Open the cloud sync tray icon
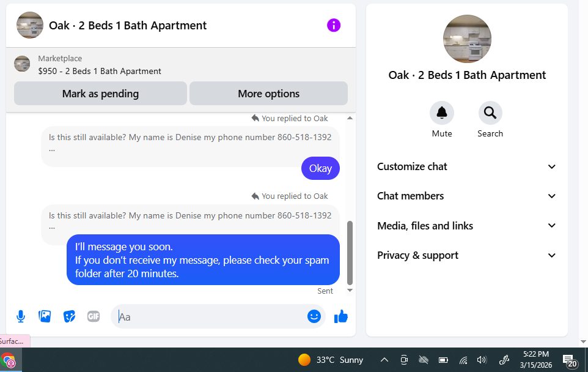Viewport: 588px width, 372px height. [424, 360]
